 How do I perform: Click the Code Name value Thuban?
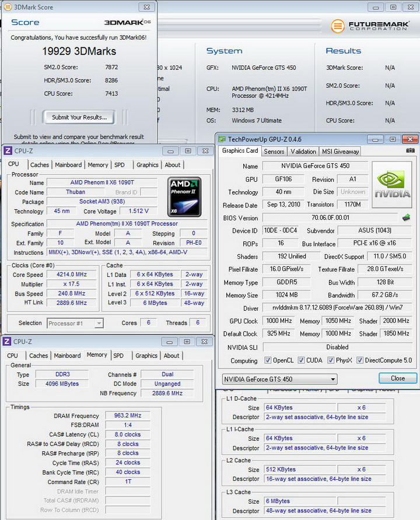tap(76, 192)
